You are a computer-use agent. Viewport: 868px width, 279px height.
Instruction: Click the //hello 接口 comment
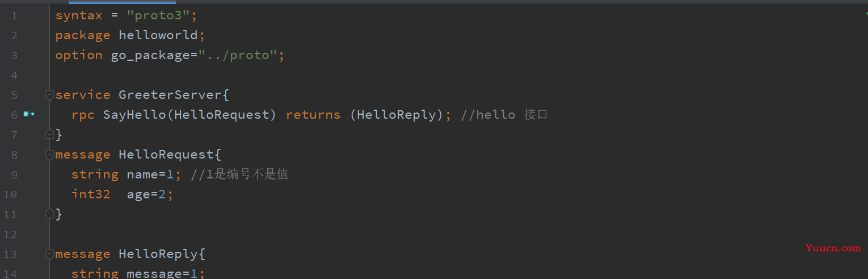[x=504, y=115]
